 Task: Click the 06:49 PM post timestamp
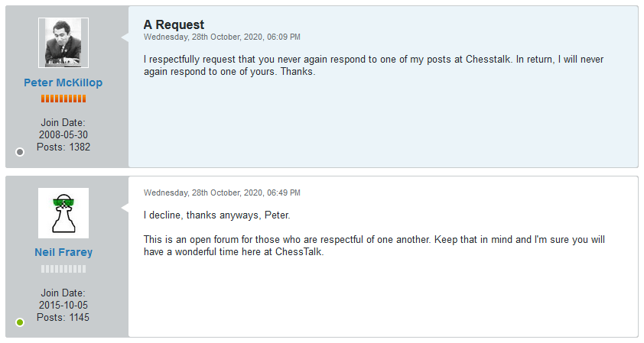click(x=222, y=193)
